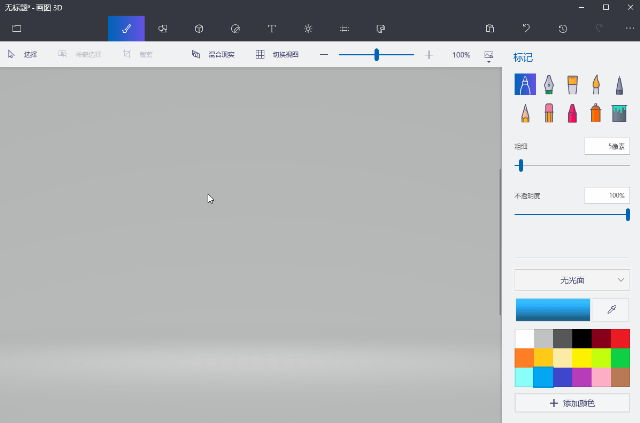Pick the brown color swatch
Image resolution: width=640 pixels, height=423 pixels.
coord(620,377)
